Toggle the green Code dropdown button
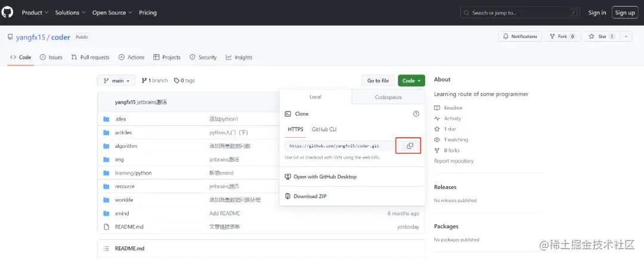The height and width of the screenshot is (260, 644). (411, 81)
